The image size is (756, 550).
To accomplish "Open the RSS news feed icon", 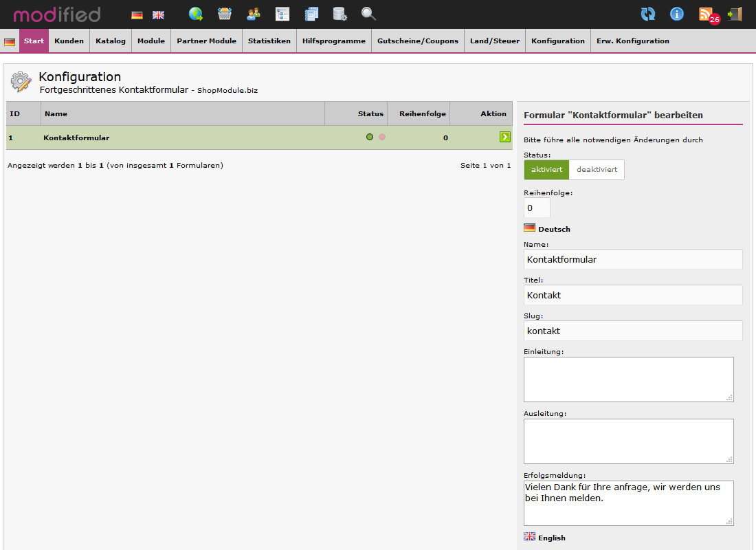I will click(x=706, y=14).
